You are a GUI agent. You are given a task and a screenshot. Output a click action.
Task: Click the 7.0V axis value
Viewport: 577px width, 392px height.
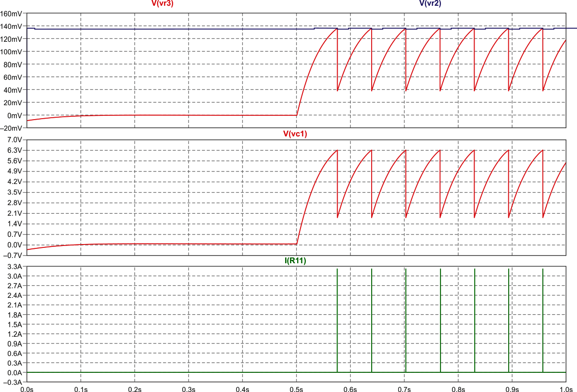(x=16, y=140)
